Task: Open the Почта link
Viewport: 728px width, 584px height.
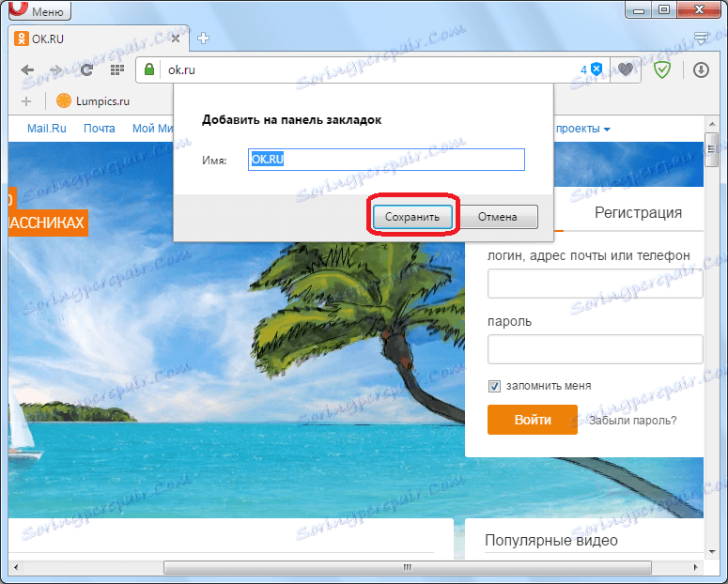Action: pos(100,129)
